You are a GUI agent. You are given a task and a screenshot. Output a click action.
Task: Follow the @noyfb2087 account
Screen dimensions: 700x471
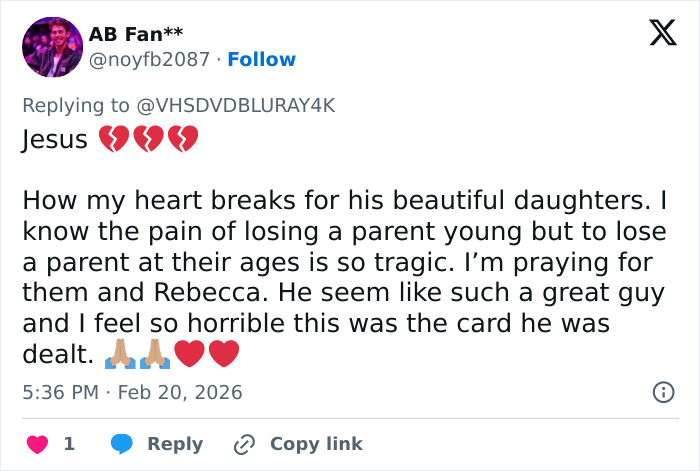pos(261,59)
